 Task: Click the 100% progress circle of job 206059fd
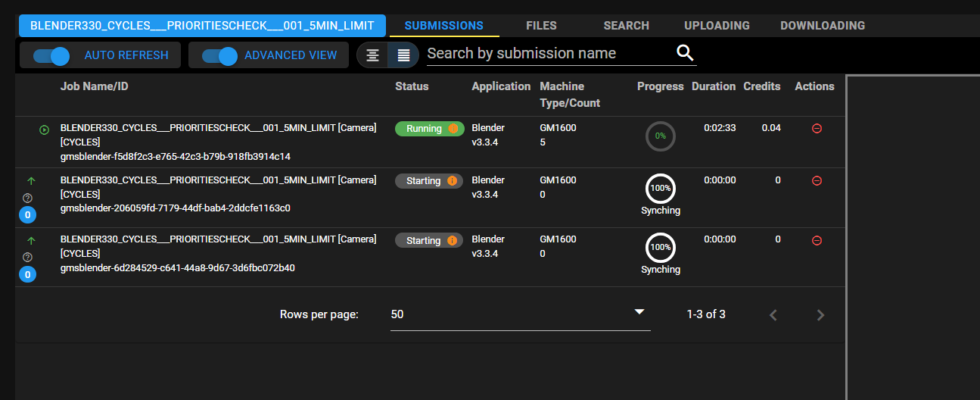point(661,188)
